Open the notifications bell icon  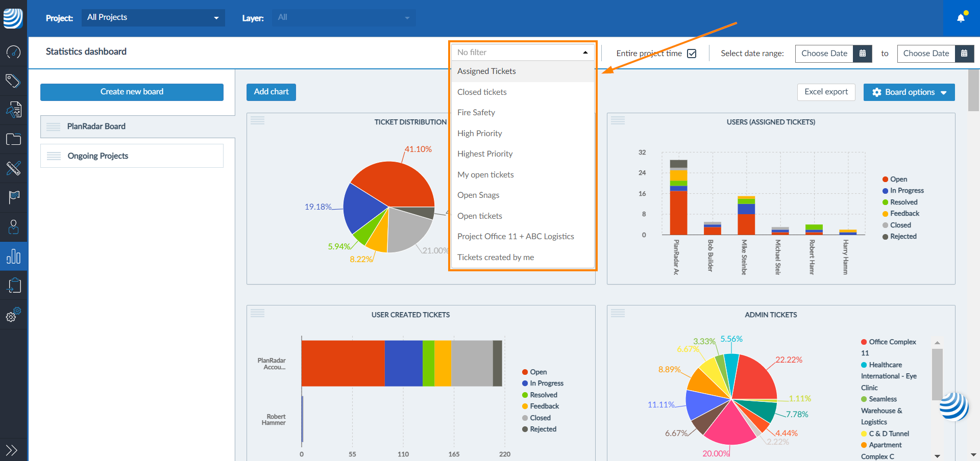[x=961, y=18]
